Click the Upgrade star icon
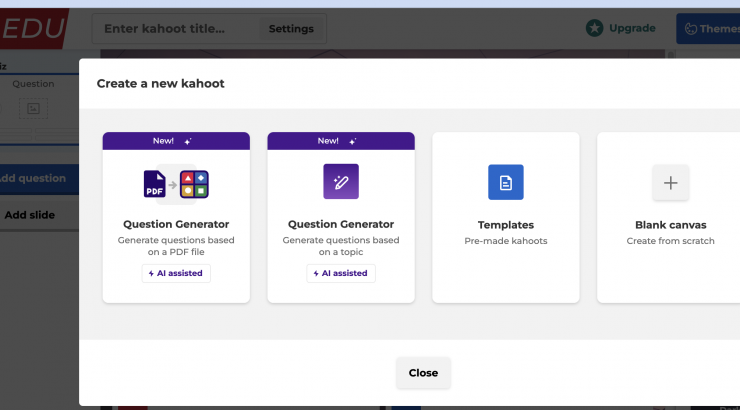Image resolution: width=740 pixels, height=410 pixels. click(x=595, y=28)
